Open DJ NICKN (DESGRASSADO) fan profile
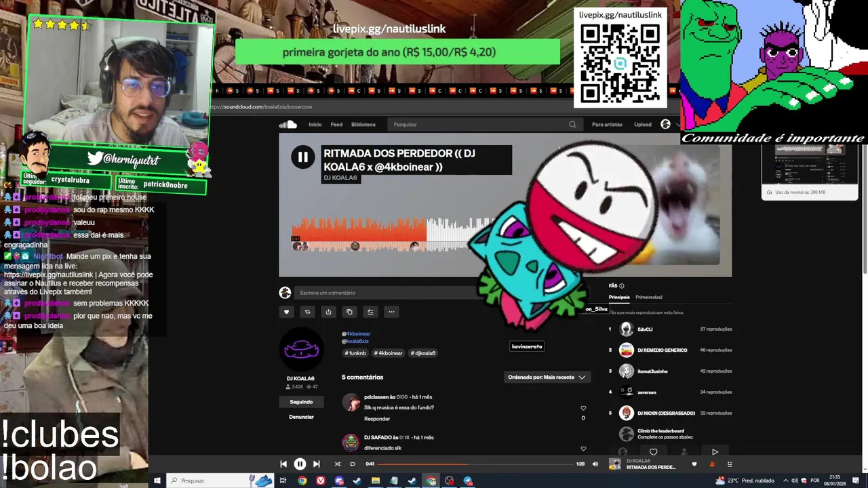This screenshot has width=868, height=488. [666, 413]
